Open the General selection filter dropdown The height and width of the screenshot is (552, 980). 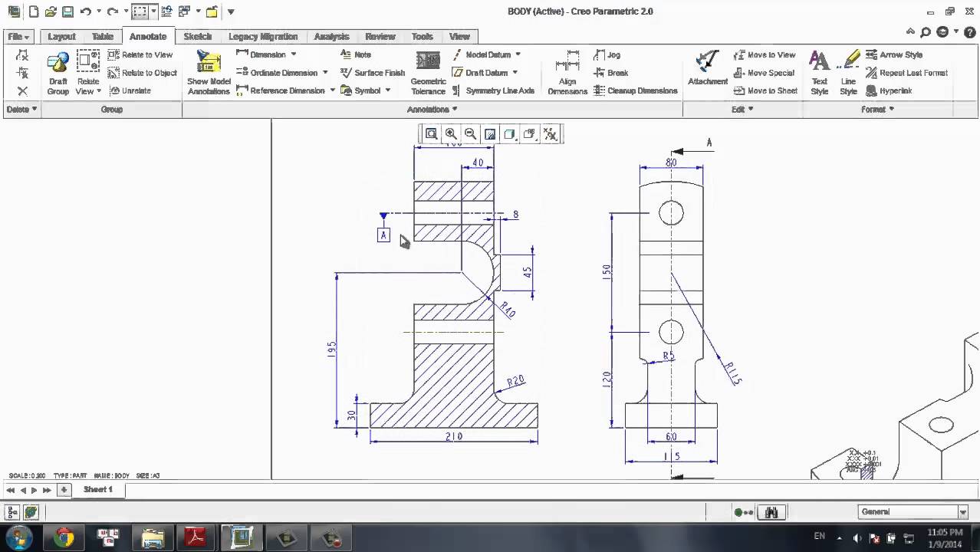(963, 512)
